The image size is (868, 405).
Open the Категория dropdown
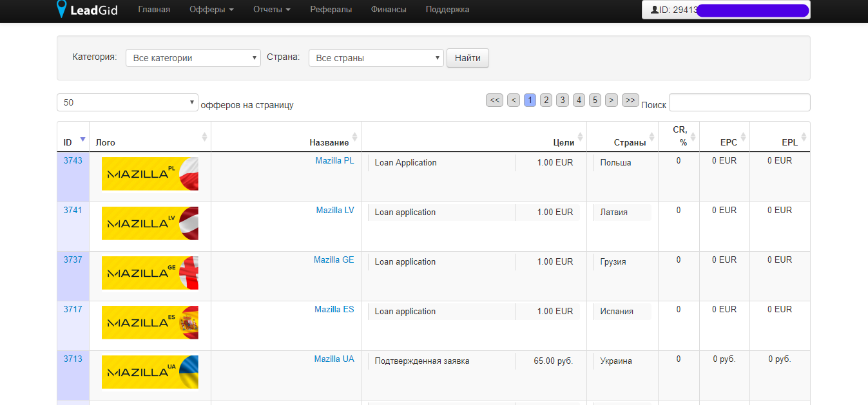coord(193,58)
